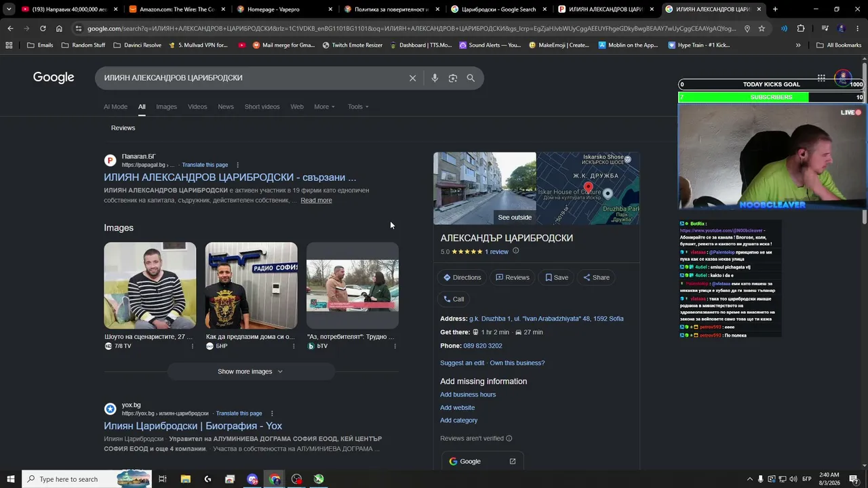Screen dimensions: 868x488
Task: Navigate back in the browser
Action: click(10, 28)
